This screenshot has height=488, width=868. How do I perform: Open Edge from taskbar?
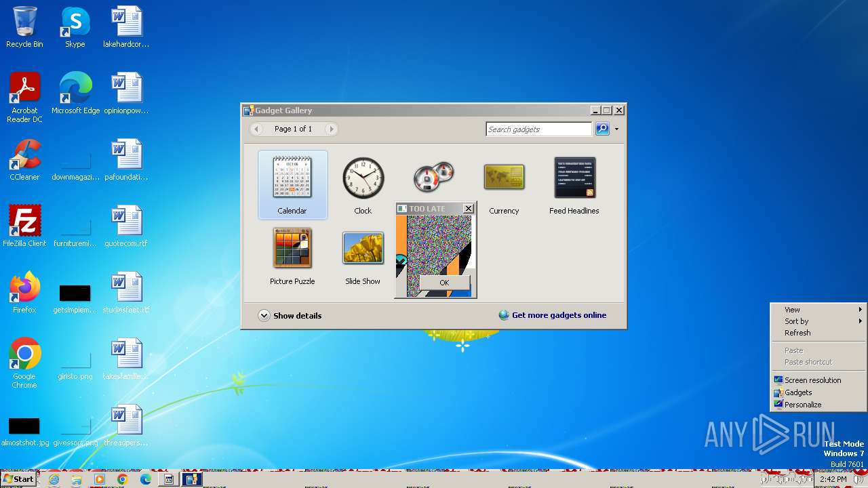(145, 479)
